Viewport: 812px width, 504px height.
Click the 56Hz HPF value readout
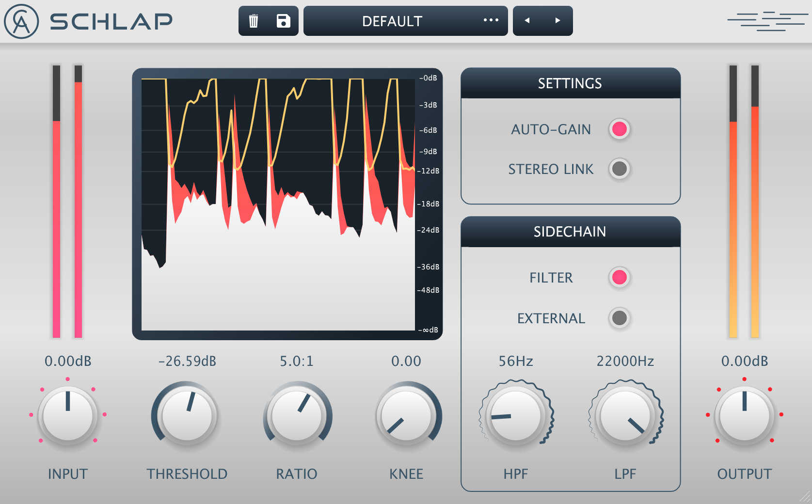click(x=516, y=361)
